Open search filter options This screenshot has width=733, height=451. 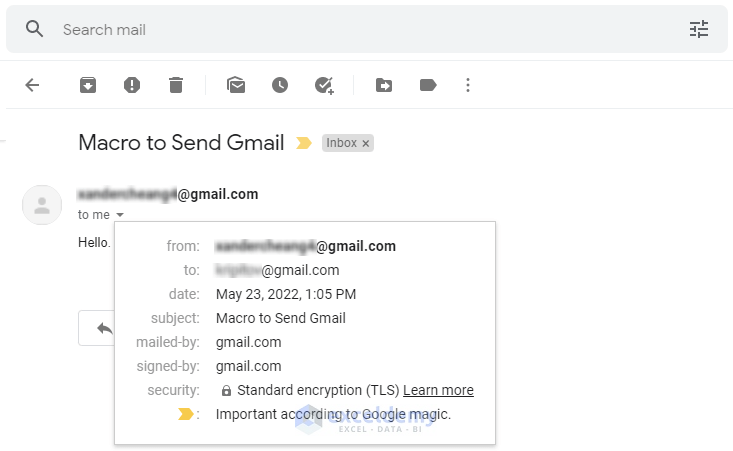click(x=698, y=30)
